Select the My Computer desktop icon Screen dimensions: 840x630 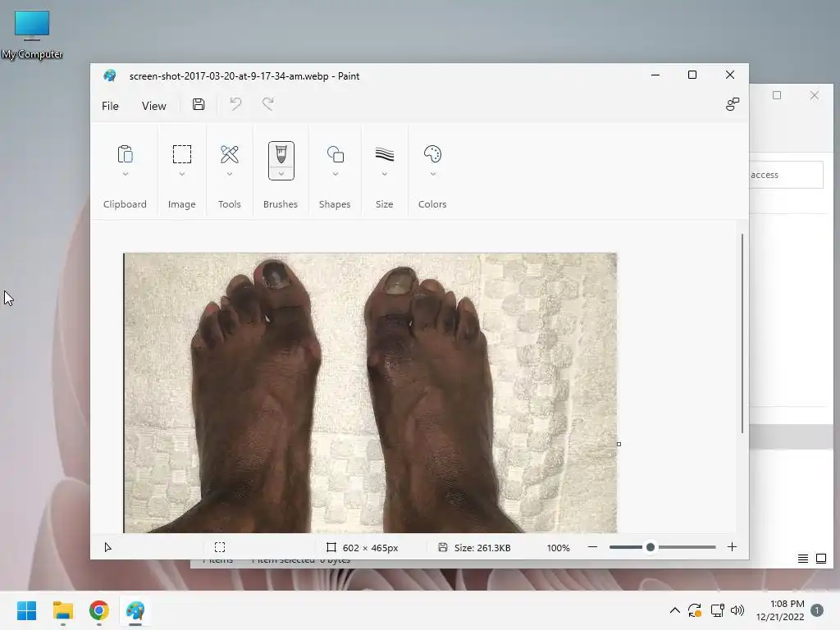tap(32, 34)
